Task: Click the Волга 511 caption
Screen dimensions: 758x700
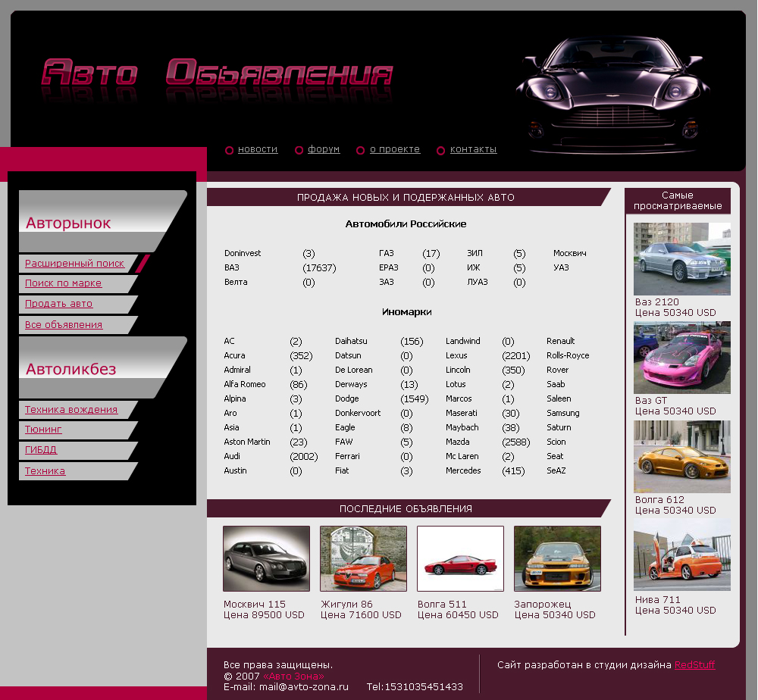Action: click(x=443, y=605)
